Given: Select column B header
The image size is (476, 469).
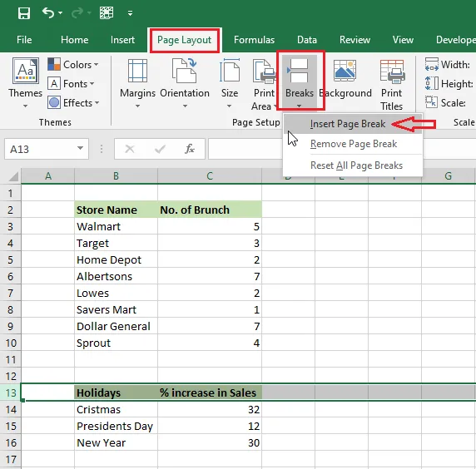Looking at the screenshot, I should tap(116, 176).
